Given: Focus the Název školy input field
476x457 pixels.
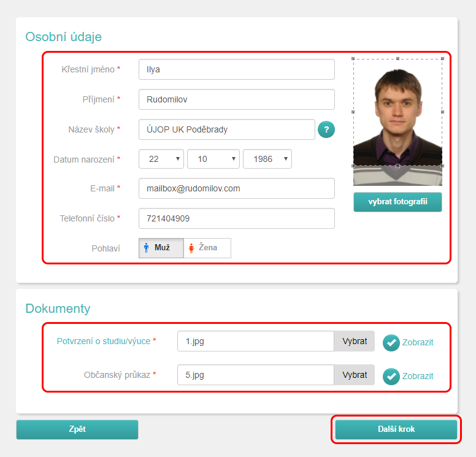Looking at the screenshot, I should 227,129.
